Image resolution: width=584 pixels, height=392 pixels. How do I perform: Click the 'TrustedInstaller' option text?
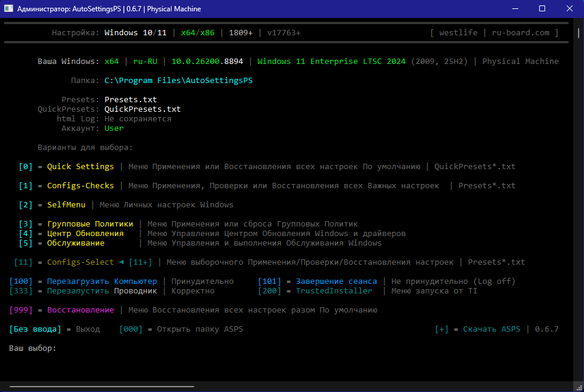(x=334, y=291)
